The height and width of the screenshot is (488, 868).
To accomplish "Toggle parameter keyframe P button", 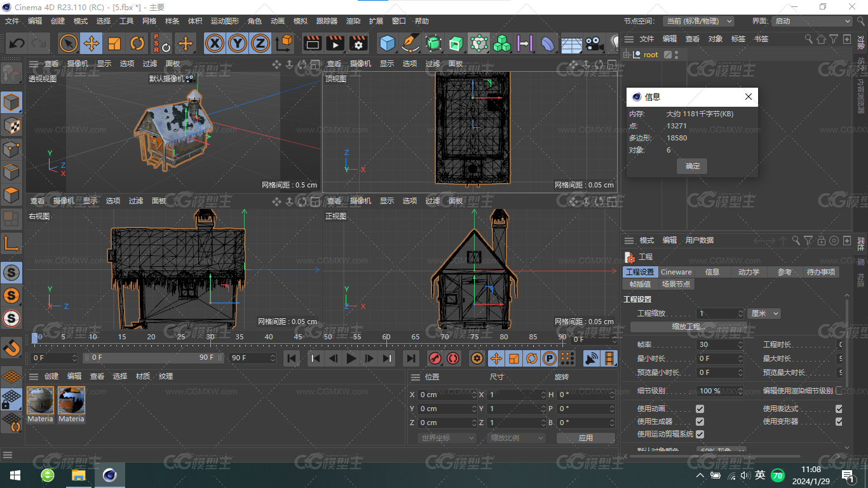I will coord(550,358).
